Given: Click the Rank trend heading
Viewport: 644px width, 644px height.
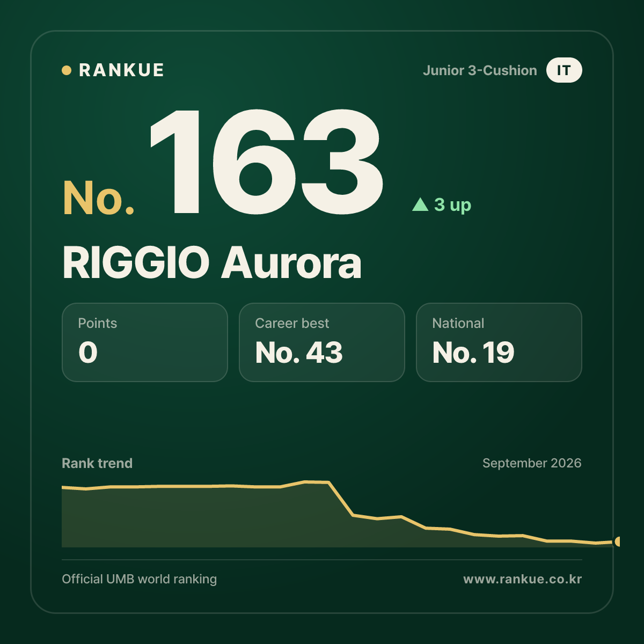Looking at the screenshot, I should coord(97,463).
